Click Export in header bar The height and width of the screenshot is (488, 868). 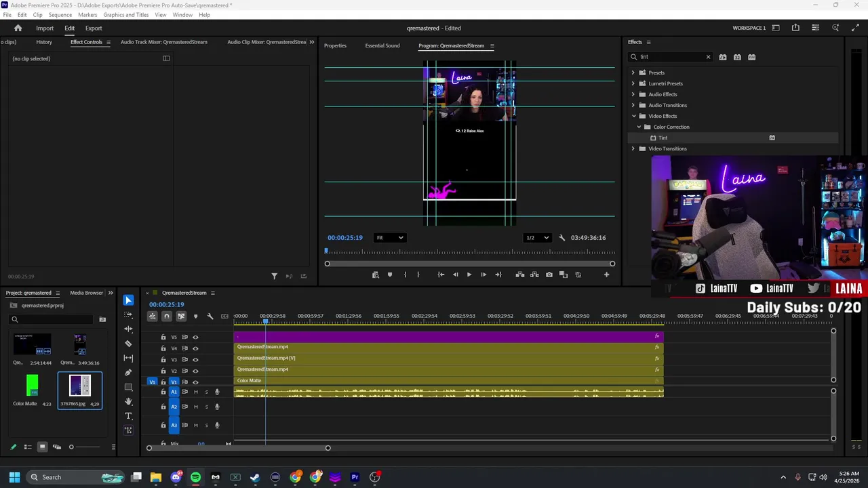[x=94, y=28]
